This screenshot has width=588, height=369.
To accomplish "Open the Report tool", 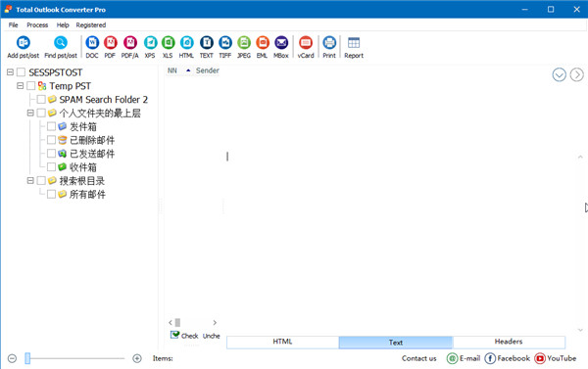I will 354,43.
